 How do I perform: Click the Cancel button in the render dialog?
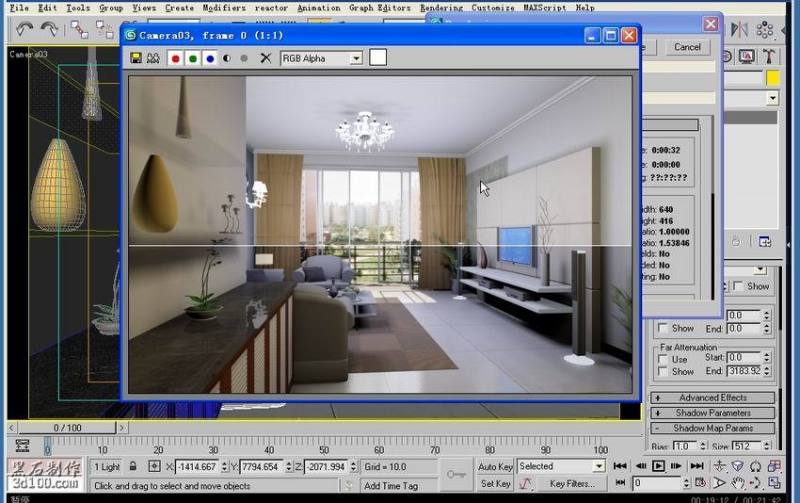pyautogui.click(x=687, y=47)
